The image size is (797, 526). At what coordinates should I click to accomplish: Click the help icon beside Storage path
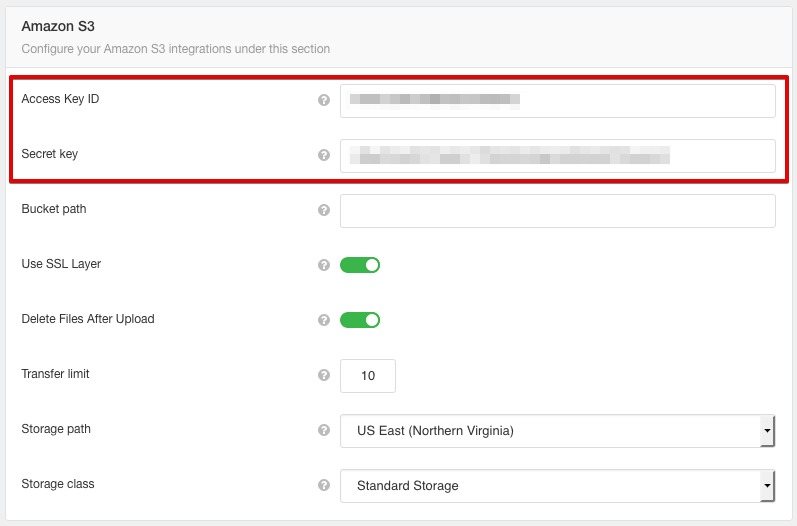324,430
